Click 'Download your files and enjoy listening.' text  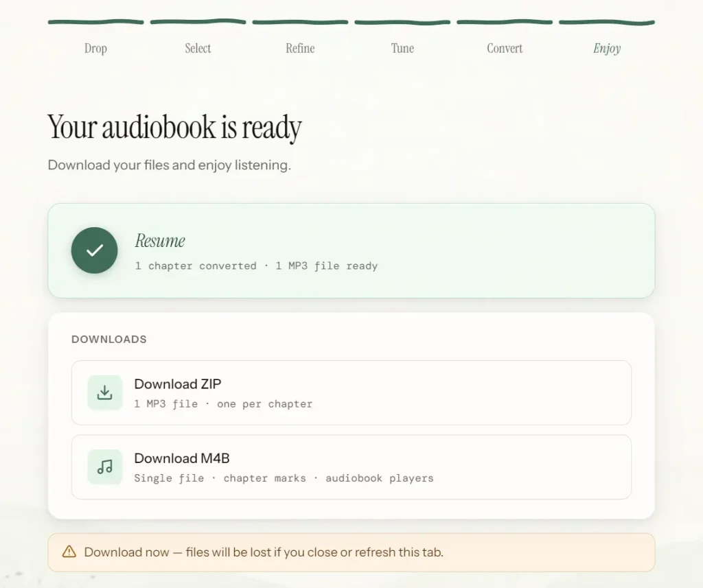coord(170,165)
